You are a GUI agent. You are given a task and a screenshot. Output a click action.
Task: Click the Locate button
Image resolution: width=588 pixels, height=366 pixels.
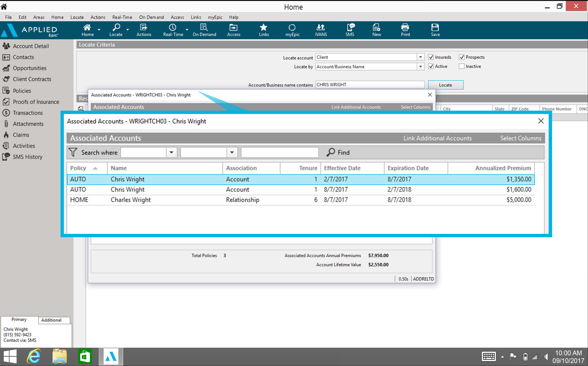click(x=445, y=85)
